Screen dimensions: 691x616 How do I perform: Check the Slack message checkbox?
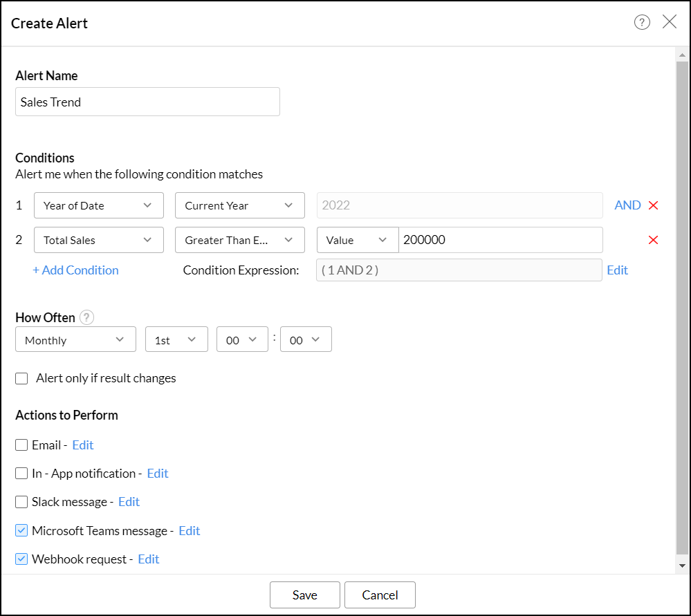[21, 502]
